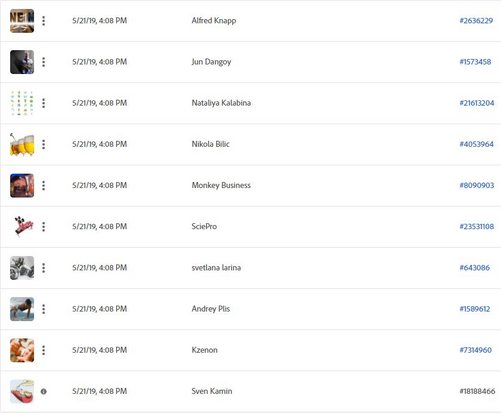Select the push-up man thumbnail by Andrey Plis

coord(22,309)
